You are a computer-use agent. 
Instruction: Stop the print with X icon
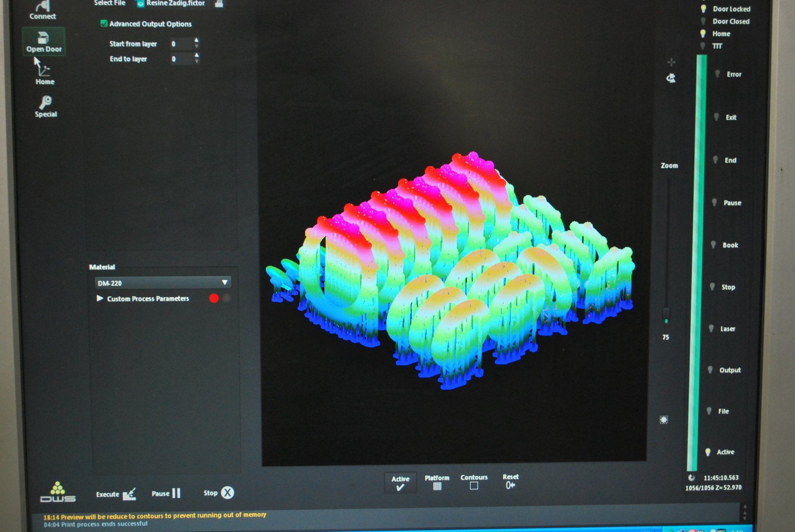pos(227,493)
